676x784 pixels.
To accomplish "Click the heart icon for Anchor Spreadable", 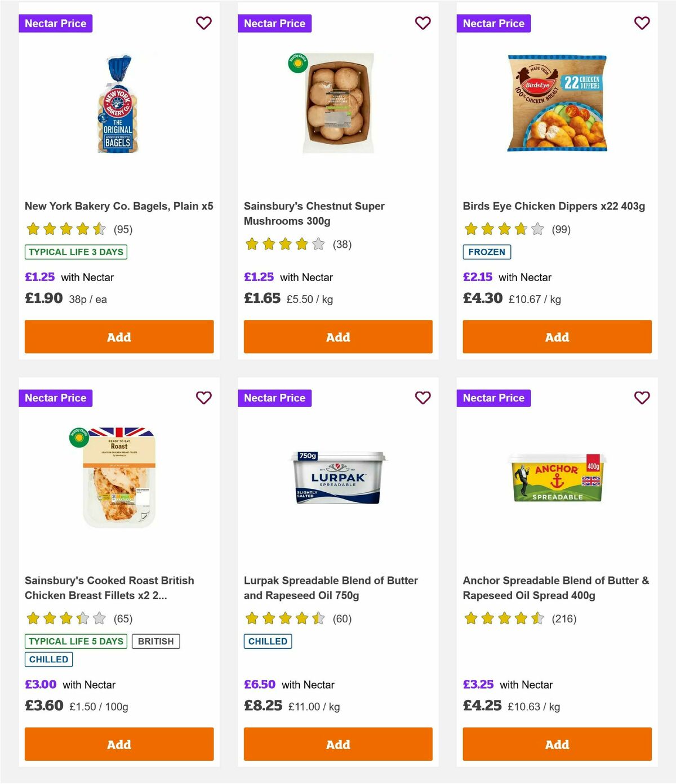I will [x=642, y=398].
